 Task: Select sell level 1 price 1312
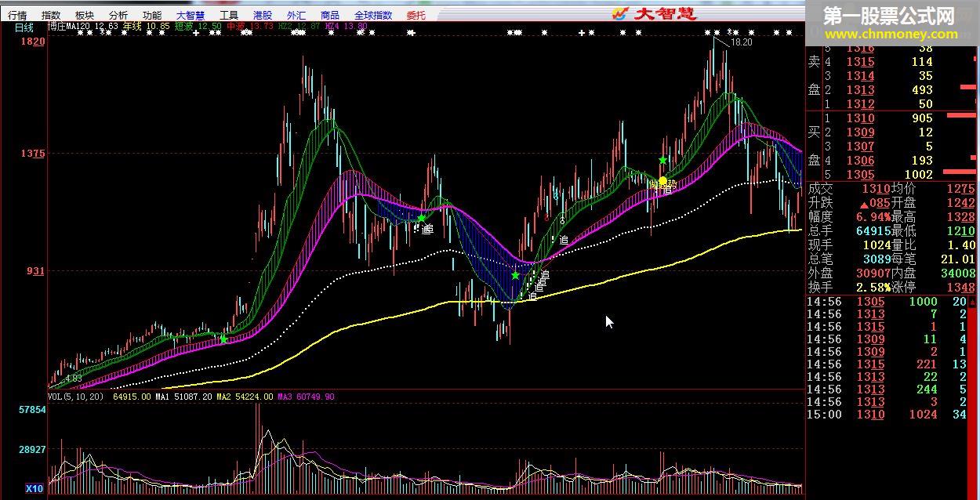click(860, 104)
